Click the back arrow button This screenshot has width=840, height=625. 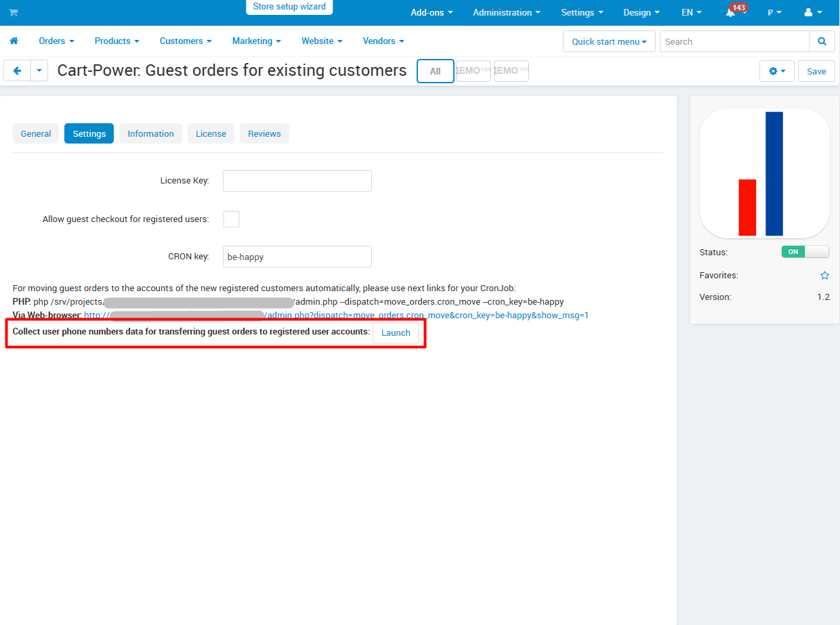click(18, 70)
